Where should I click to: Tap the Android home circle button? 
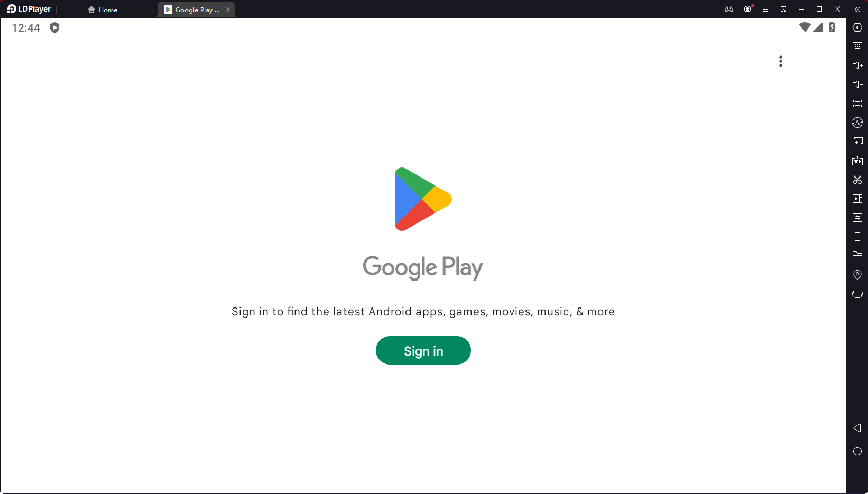coord(857,451)
